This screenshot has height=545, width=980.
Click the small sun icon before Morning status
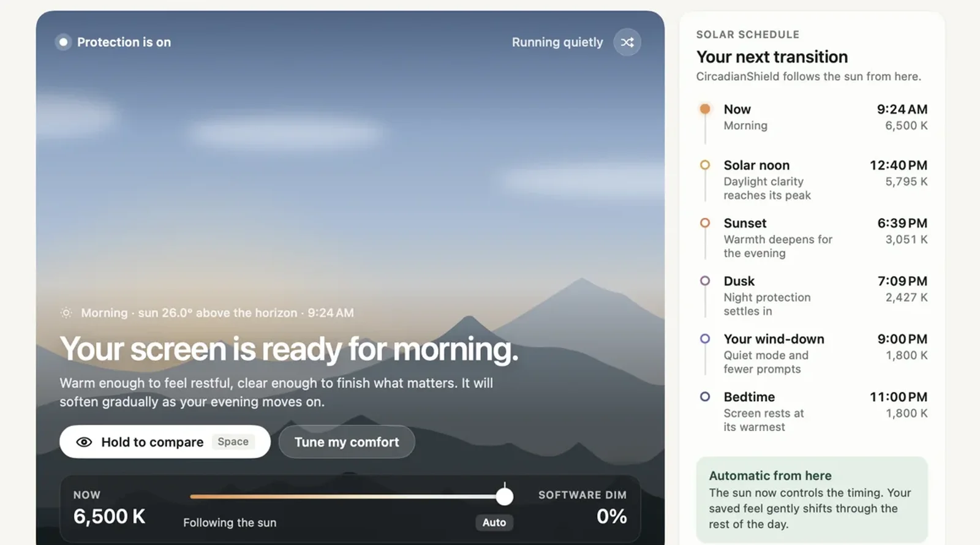pyautogui.click(x=66, y=313)
